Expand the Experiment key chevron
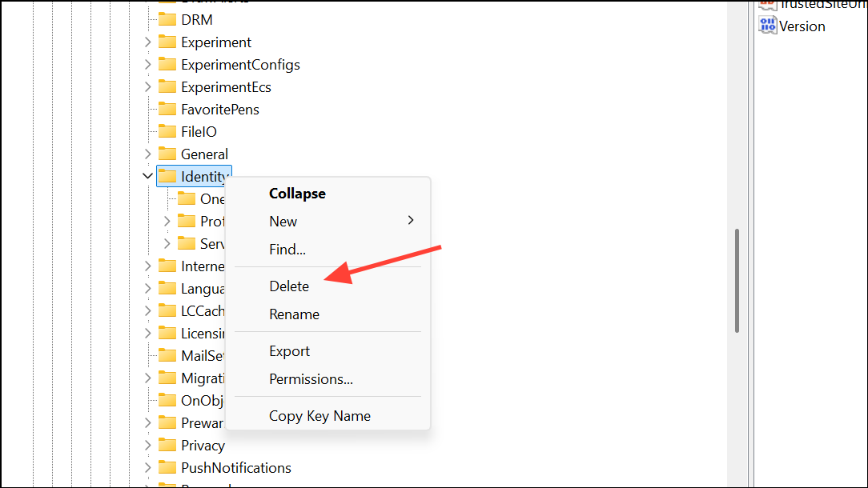This screenshot has width=868, height=488. click(148, 42)
